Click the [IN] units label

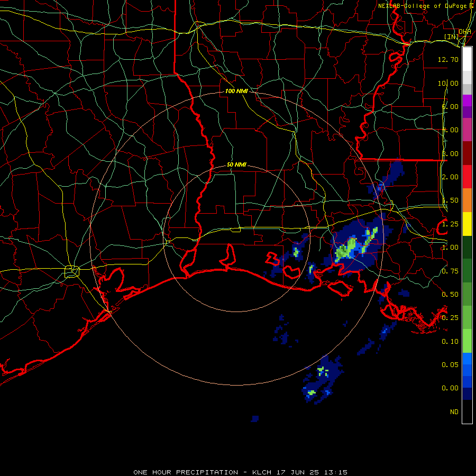coord(452,36)
